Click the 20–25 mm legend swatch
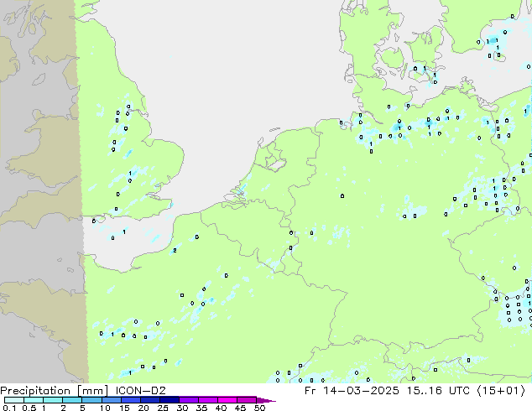Viewport: 532px width, 411px height. point(149,400)
